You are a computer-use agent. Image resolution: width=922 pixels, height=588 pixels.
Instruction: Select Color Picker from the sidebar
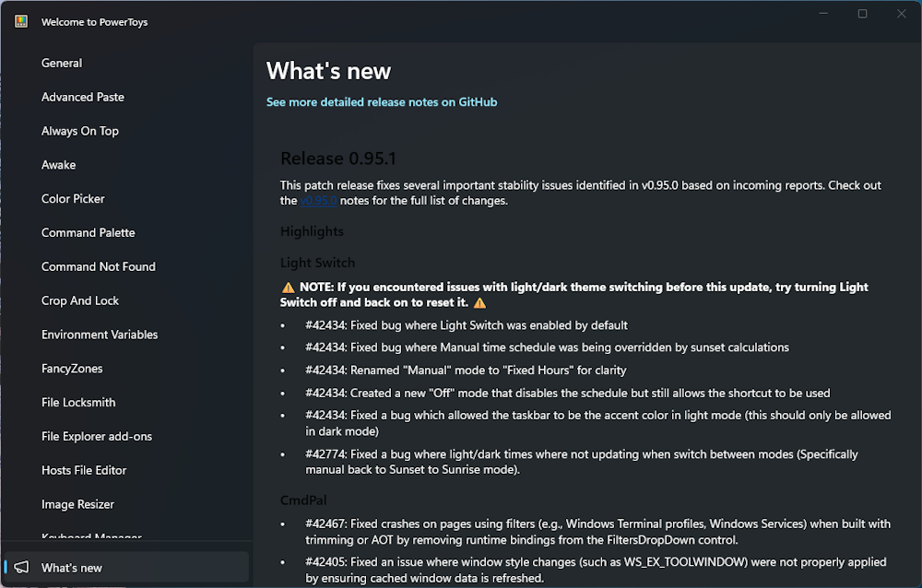(73, 199)
